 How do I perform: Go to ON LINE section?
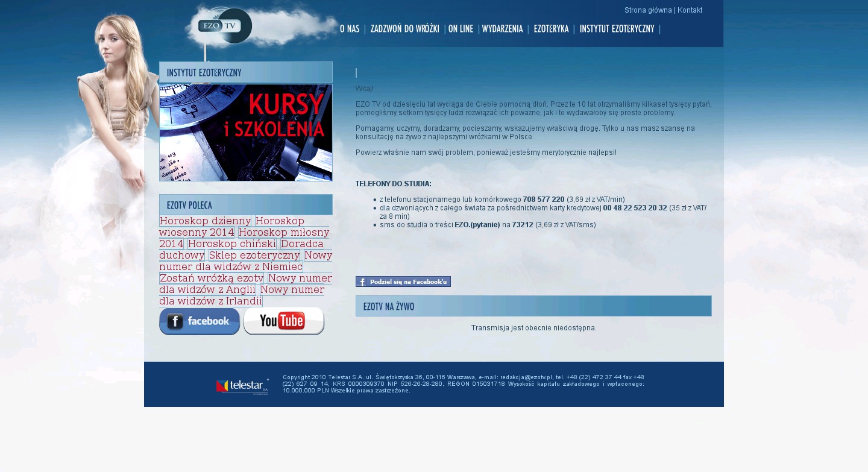(x=461, y=29)
